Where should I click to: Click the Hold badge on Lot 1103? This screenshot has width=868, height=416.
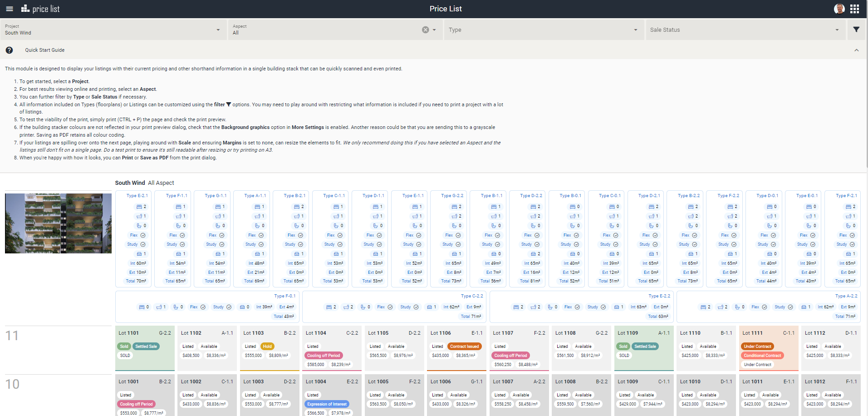pos(268,346)
